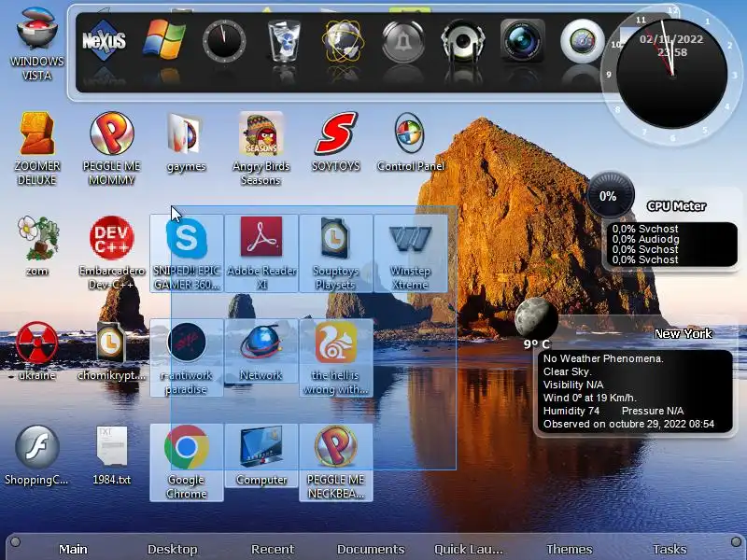This screenshot has width=747, height=560.
Task: Click 'Wind 0º at 19 Km/h.' line
Action: (x=589, y=398)
